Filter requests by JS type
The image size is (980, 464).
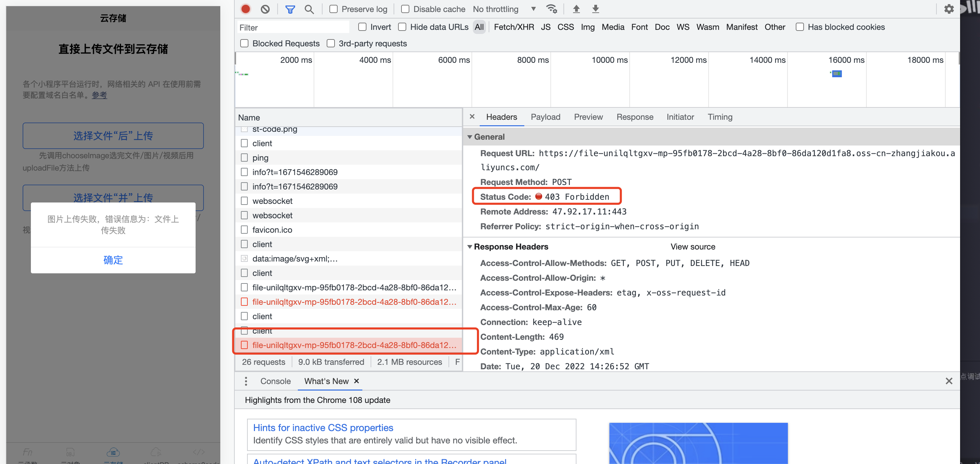[546, 27]
